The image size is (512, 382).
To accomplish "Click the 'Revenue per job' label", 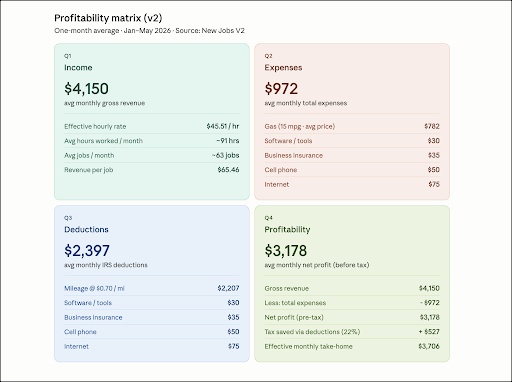I will pos(89,170).
